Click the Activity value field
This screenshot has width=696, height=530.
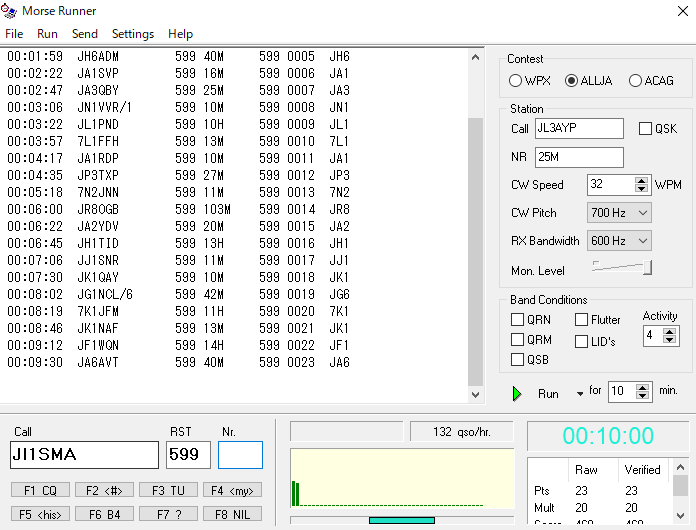653,335
